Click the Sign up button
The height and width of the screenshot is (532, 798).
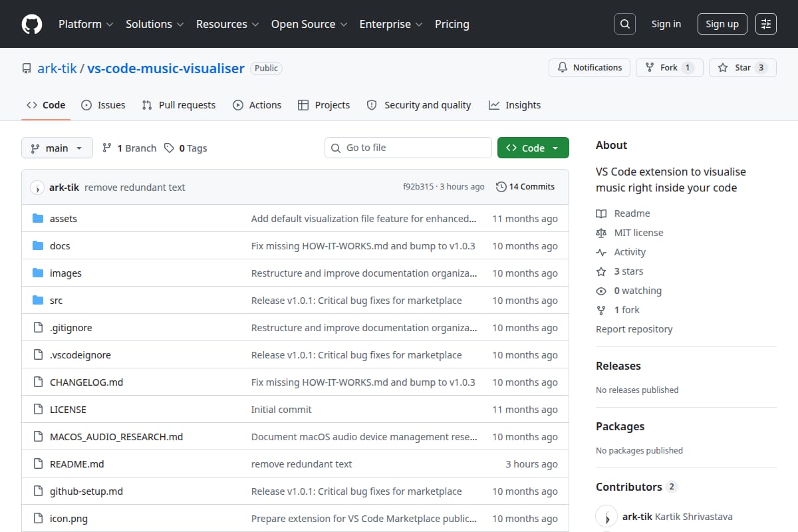722,24
